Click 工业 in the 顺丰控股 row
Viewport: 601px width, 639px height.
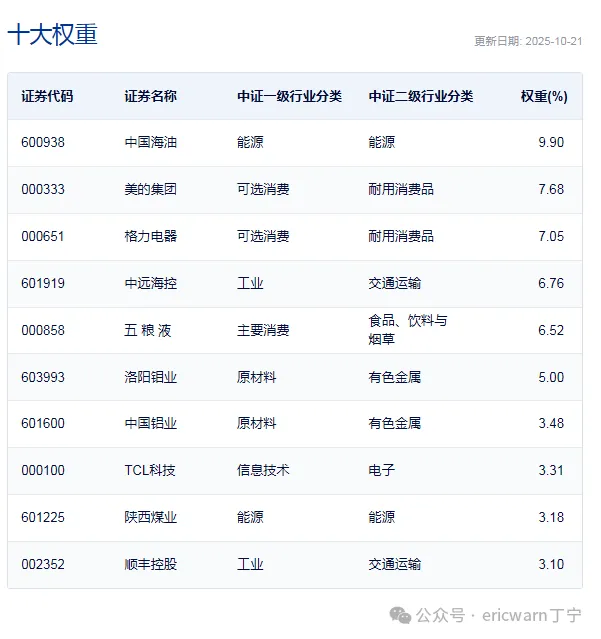pos(250,564)
